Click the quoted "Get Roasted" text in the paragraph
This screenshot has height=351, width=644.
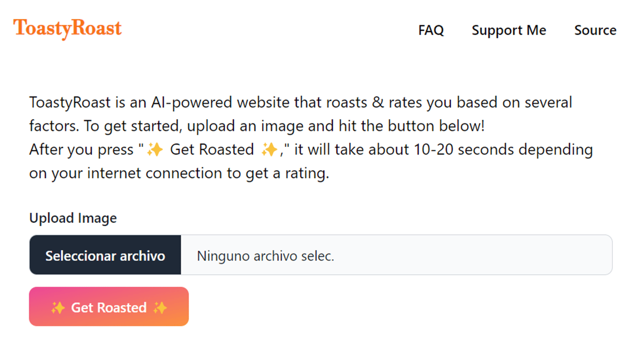(x=212, y=150)
